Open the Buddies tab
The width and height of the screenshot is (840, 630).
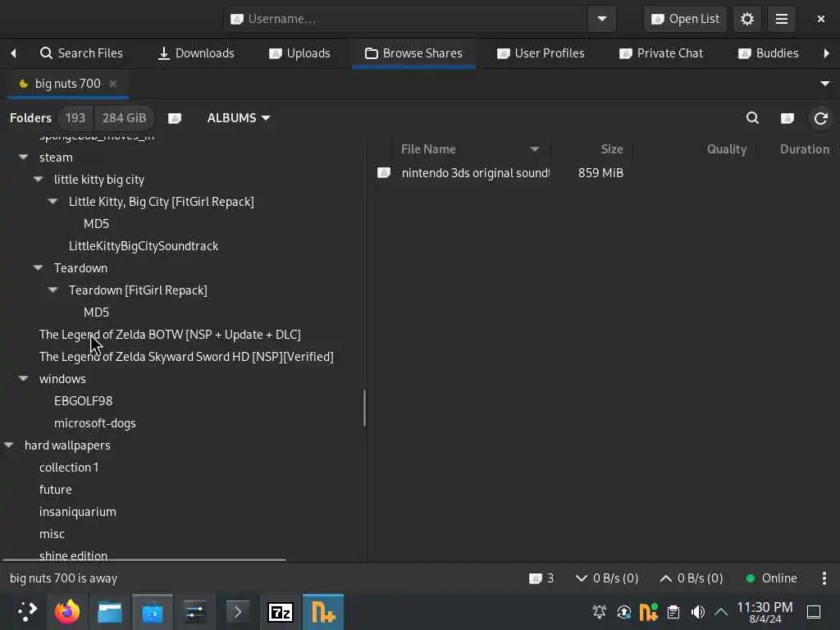pos(768,53)
